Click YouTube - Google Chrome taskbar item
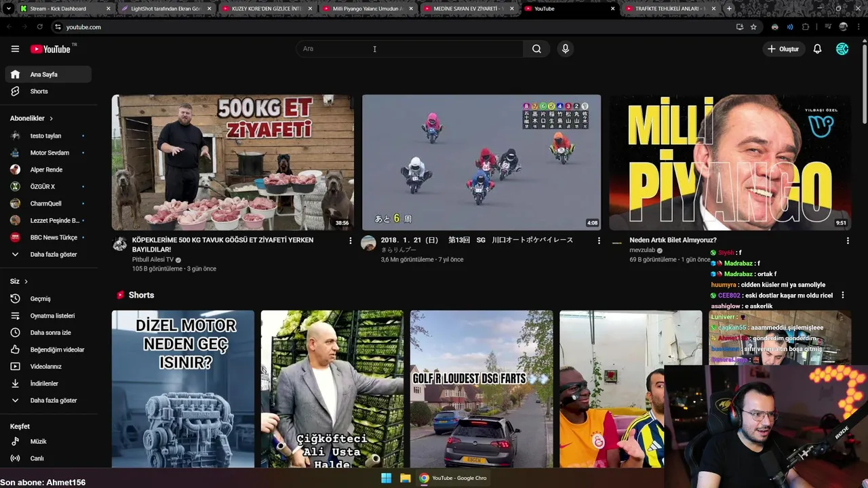The image size is (868, 488). pos(453,478)
